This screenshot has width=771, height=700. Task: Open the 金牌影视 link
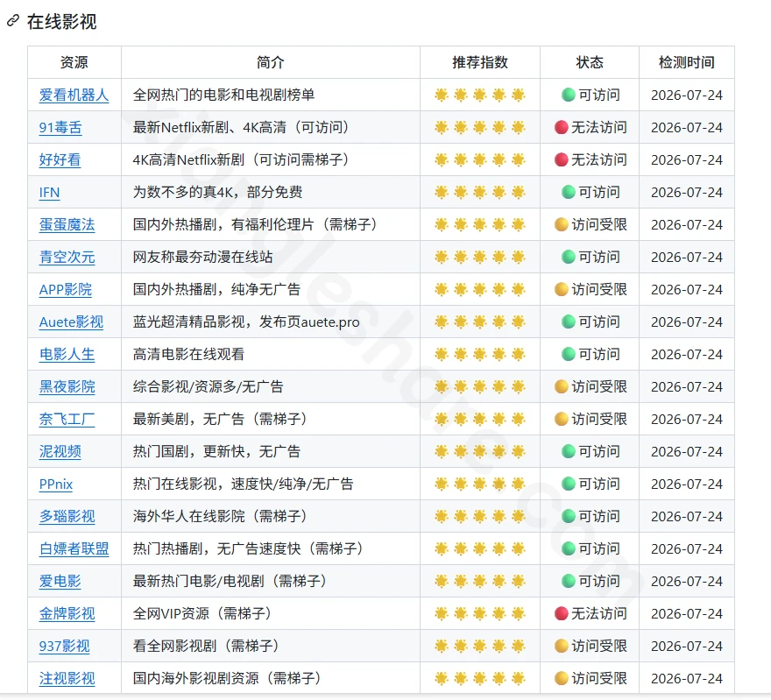(67, 614)
